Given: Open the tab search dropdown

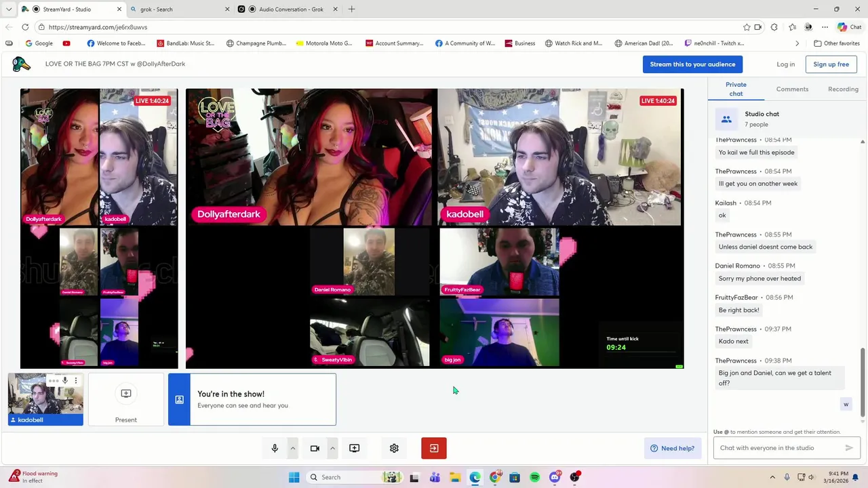Looking at the screenshot, I should click(9, 9).
